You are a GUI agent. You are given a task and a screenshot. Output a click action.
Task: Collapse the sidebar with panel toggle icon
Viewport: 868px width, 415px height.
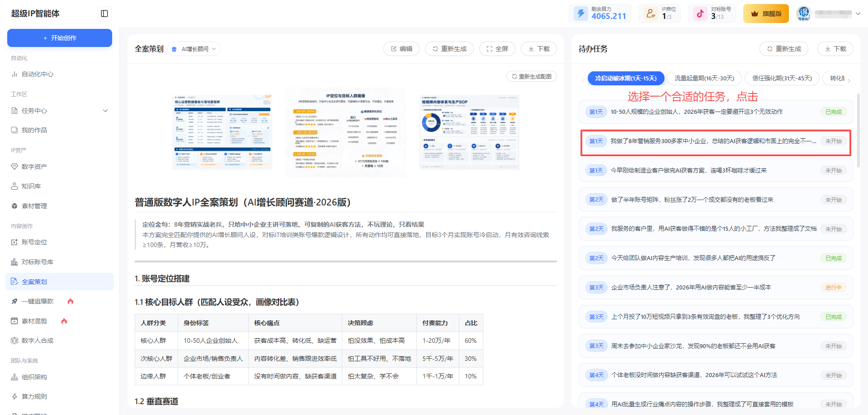point(104,14)
